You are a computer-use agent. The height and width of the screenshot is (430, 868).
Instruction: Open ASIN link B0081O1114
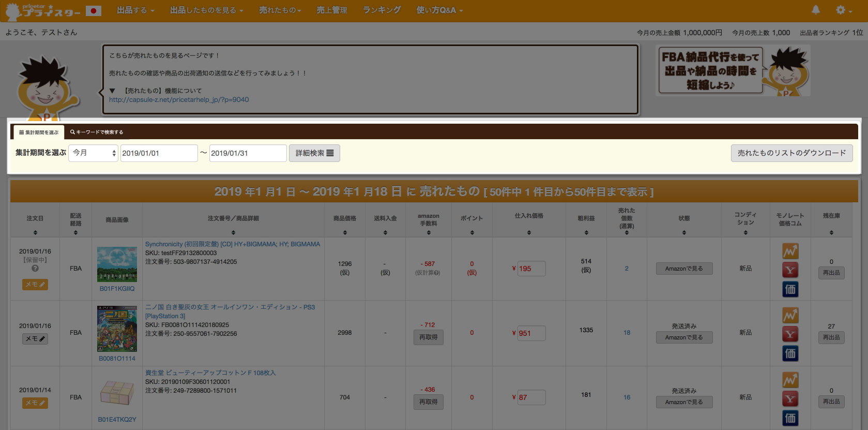point(117,359)
